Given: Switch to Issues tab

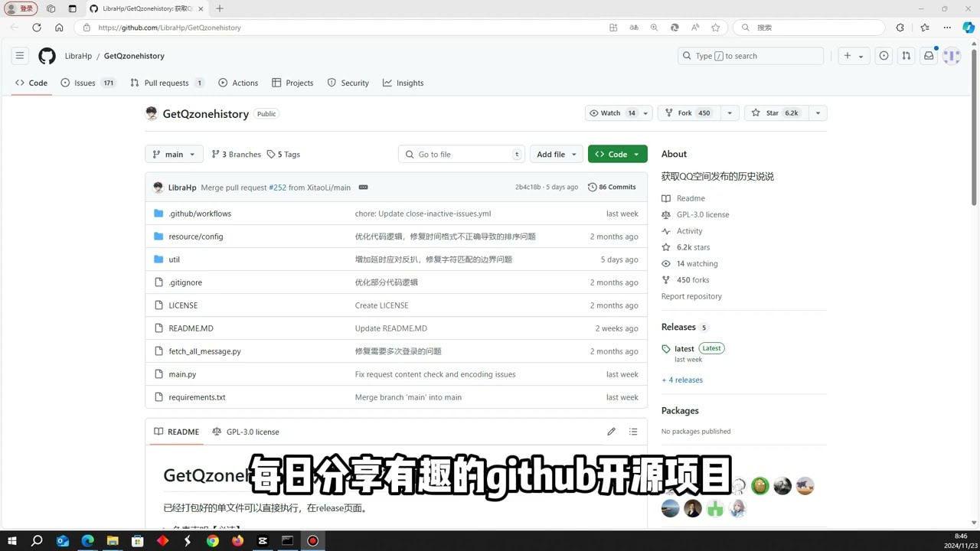Looking at the screenshot, I should coord(88,83).
